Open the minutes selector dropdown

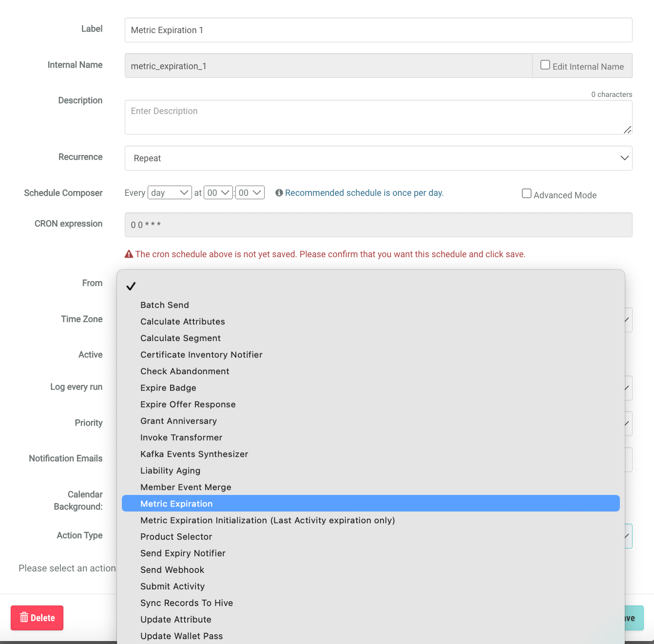[x=250, y=193]
